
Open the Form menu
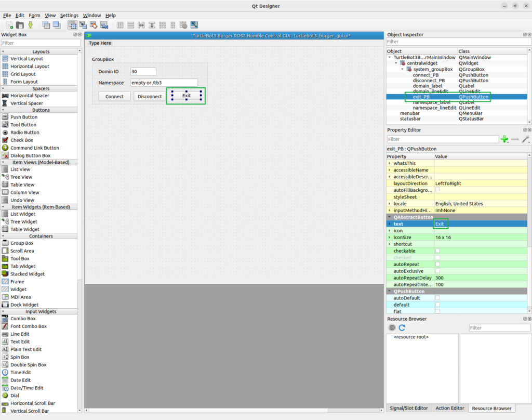click(34, 15)
